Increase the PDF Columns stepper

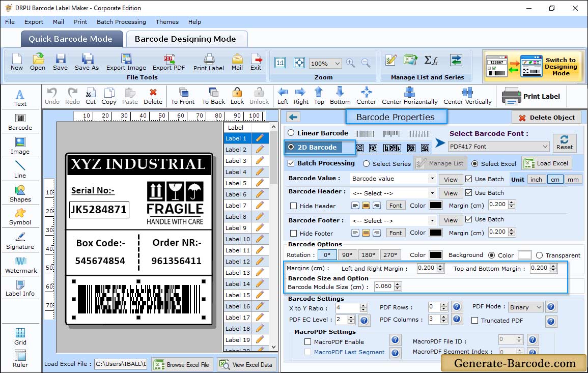pos(444,317)
